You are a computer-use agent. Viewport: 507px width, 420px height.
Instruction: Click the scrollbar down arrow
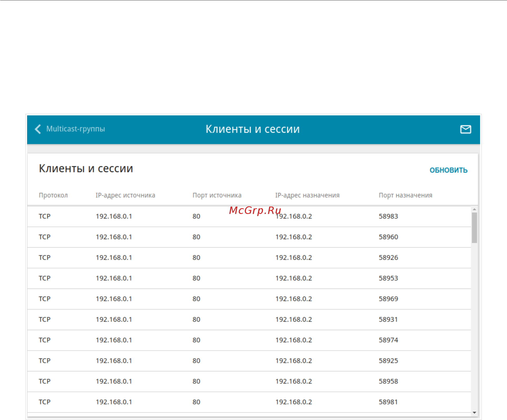coord(474,413)
